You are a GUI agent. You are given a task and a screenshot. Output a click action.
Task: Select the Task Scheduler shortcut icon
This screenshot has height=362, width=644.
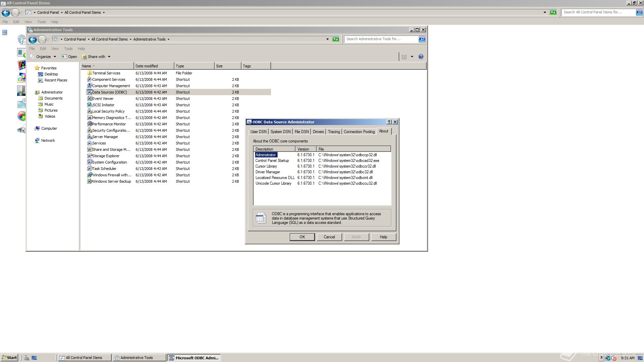coord(90,169)
